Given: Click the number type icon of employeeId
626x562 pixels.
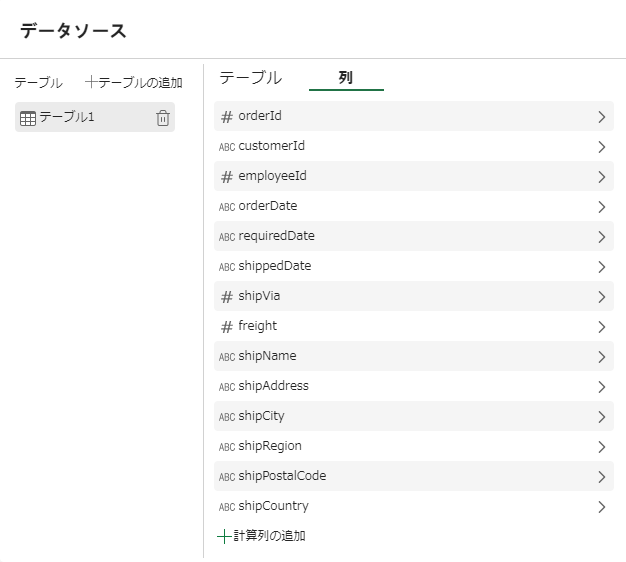Looking at the screenshot, I should pyautogui.click(x=226, y=177).
